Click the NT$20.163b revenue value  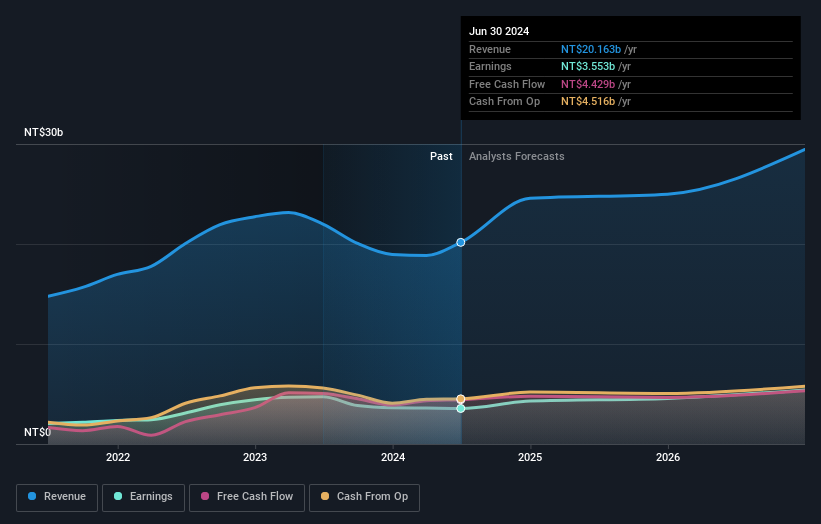point(591,49)
